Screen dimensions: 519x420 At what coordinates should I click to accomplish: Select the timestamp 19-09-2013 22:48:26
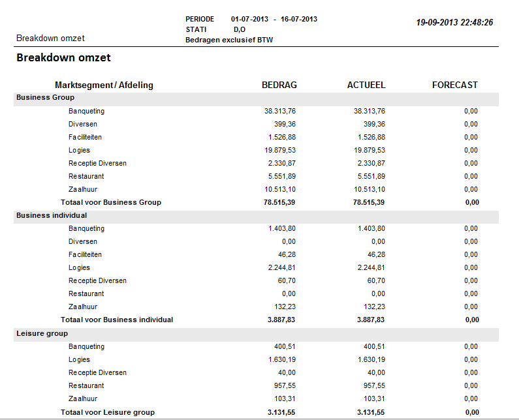coord(454,22)
